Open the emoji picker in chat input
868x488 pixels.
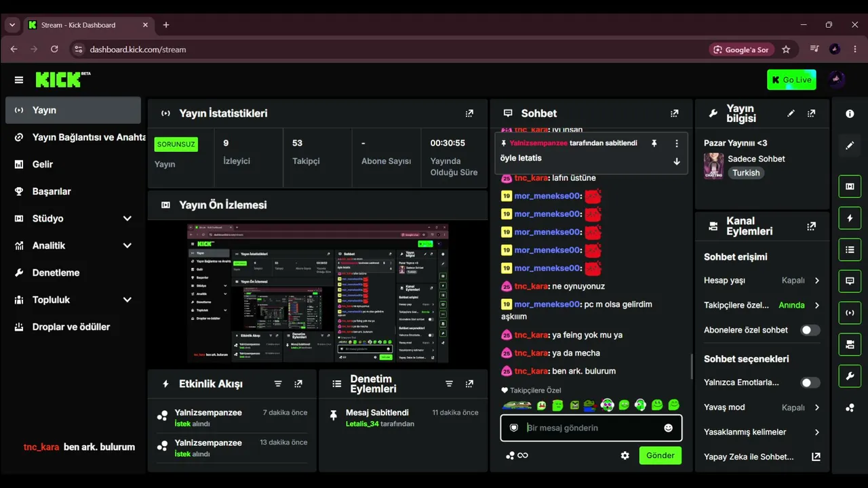(x=668, y=428)
